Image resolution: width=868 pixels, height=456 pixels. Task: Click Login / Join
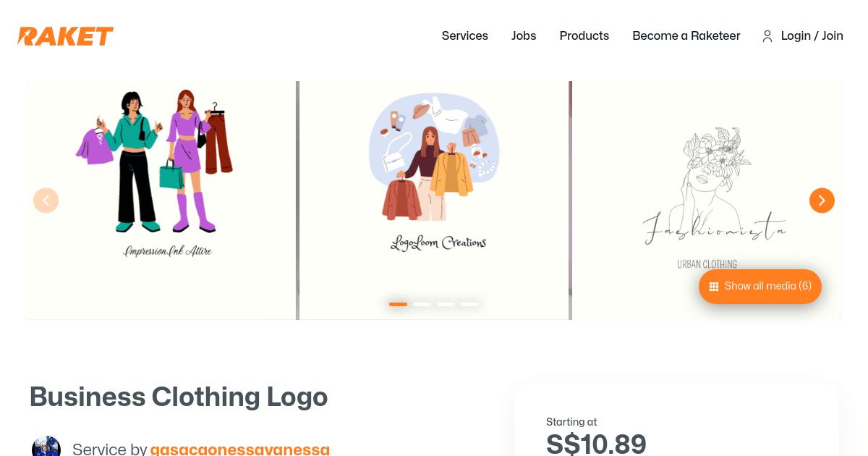[x=812, y=35]
